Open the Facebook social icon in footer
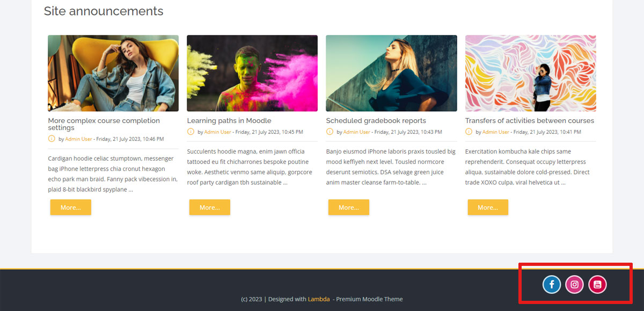 click(x=552, y=285)
